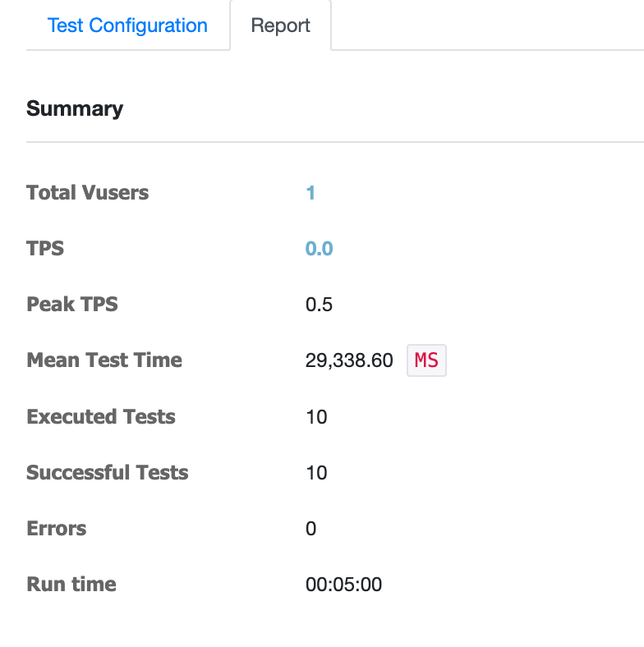Click the Peak TPS value 0.5

[x=319, y=305]
